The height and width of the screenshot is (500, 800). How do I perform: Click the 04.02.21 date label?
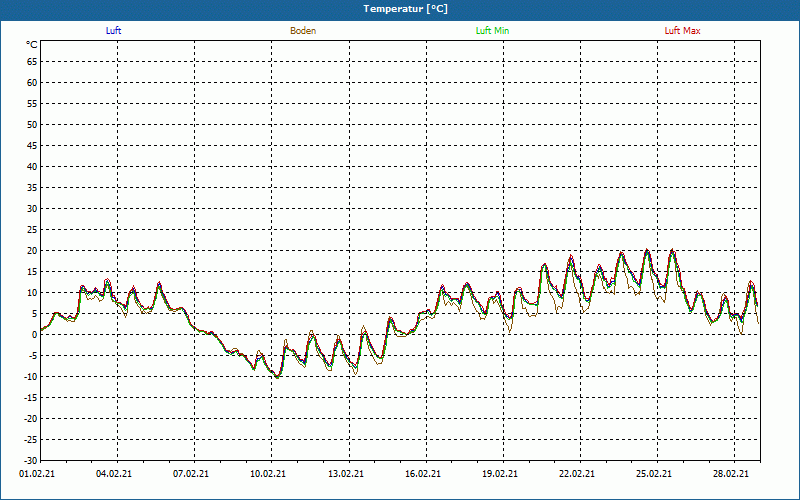point(114,473)
